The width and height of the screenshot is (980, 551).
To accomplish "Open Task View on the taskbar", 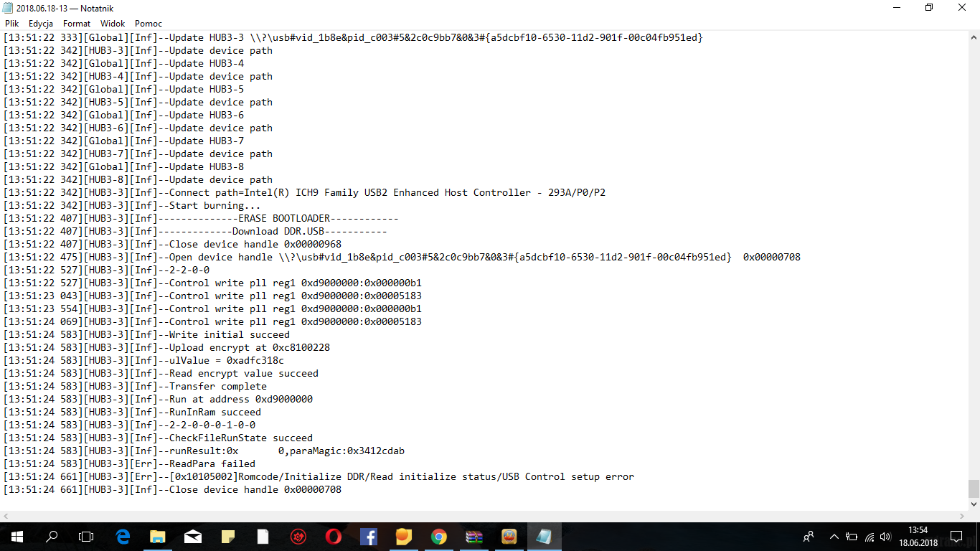I will 86,537.
